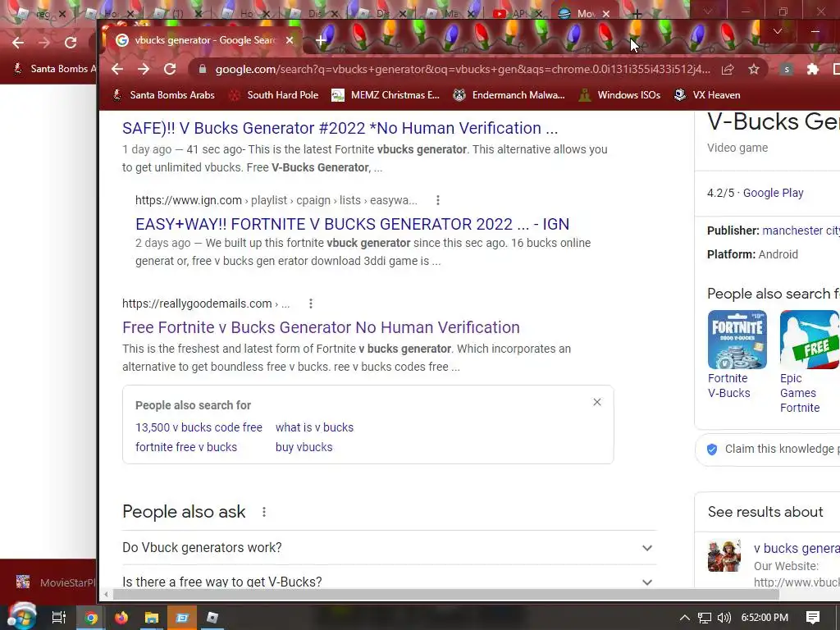Search for 'fortnite free v bucks'

point(186,447)
